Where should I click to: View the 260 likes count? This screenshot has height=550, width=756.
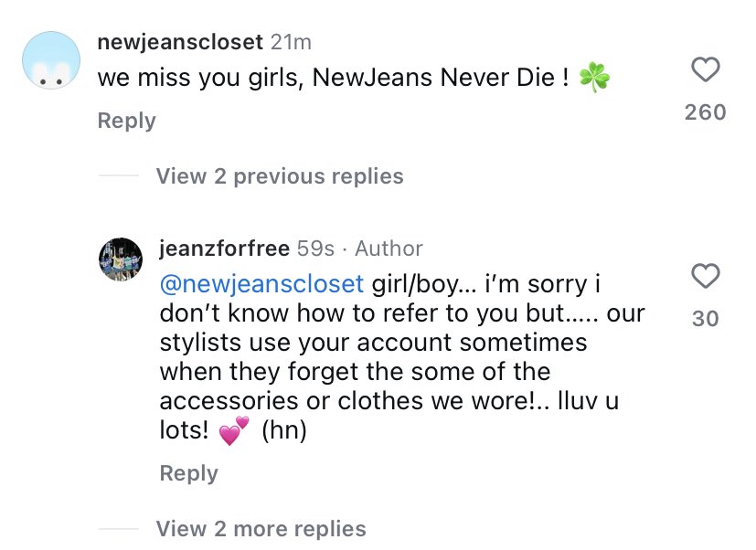(705, 112)
